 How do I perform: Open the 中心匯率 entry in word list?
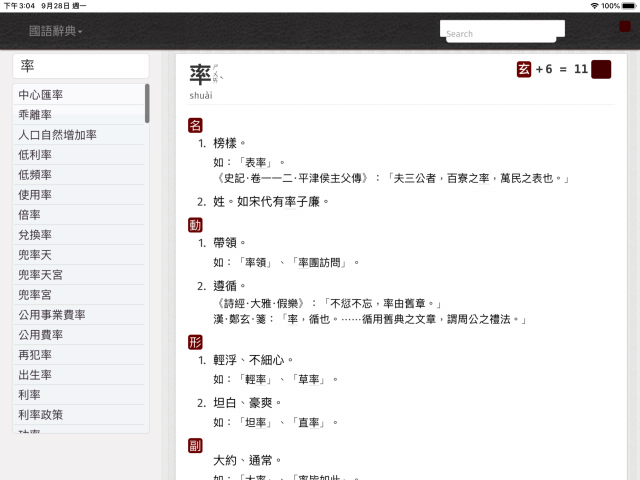point(79,95)
